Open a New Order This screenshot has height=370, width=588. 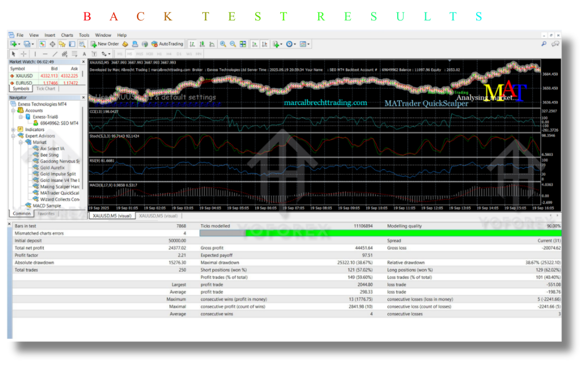[x=108, y=44]
